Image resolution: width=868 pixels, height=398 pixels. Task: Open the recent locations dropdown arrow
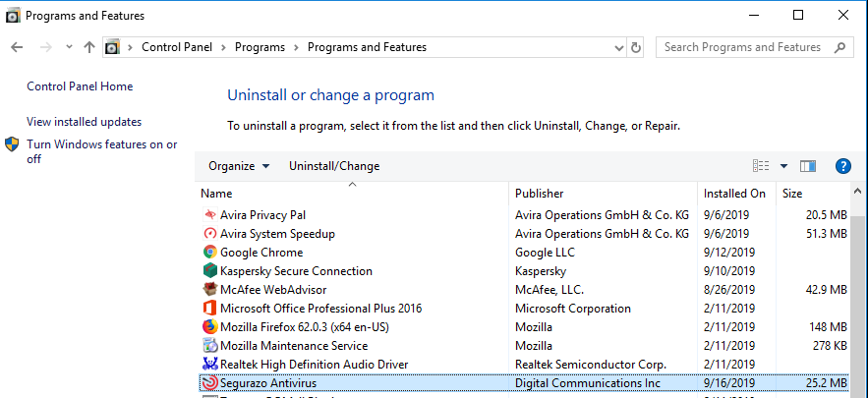69,47
